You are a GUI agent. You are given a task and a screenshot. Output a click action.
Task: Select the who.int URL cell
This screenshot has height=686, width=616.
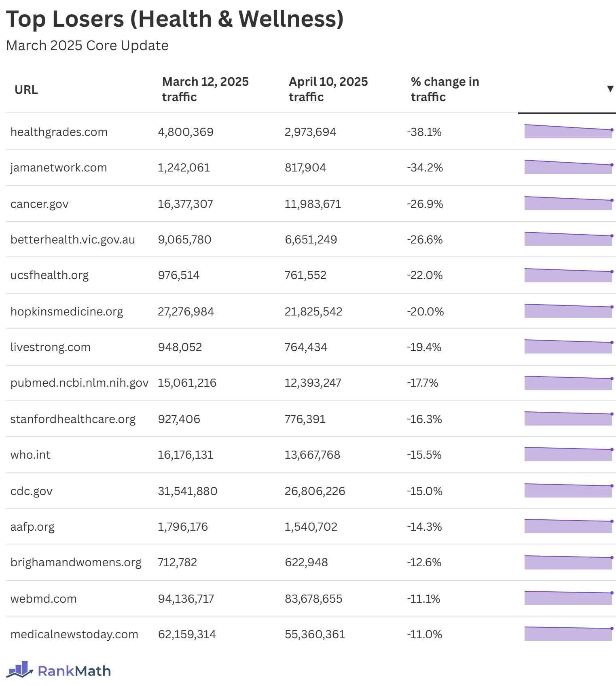30,455
